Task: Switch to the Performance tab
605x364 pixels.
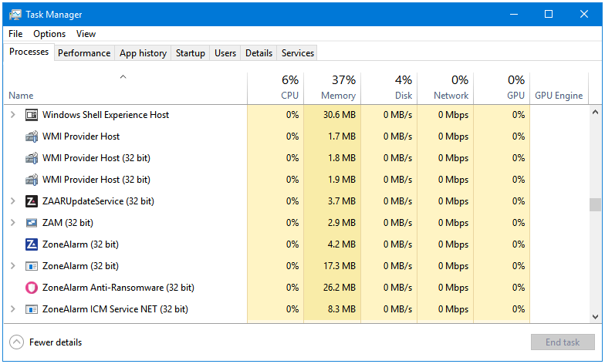Action: tap(84, 52)
